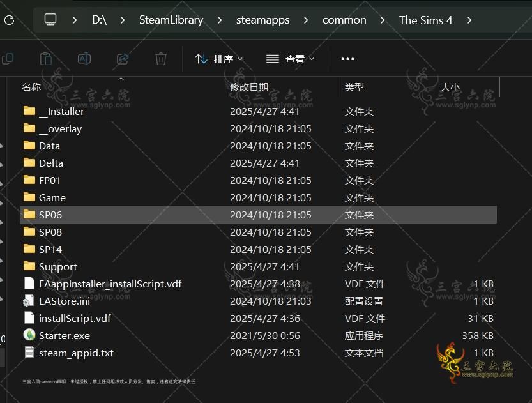Screen dimensions: 532x403
Task: Click the refresh icon in address bar
Action: pyautogui.click(x=9, y=20)
